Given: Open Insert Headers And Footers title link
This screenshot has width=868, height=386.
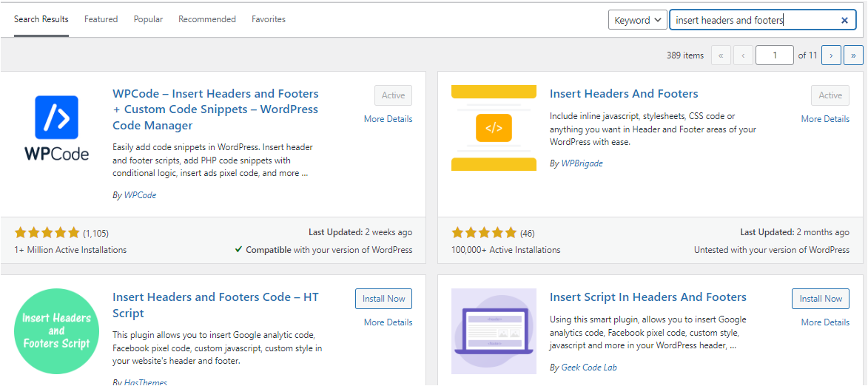Looking at the screenshot, I should click(x=624, y=94).
